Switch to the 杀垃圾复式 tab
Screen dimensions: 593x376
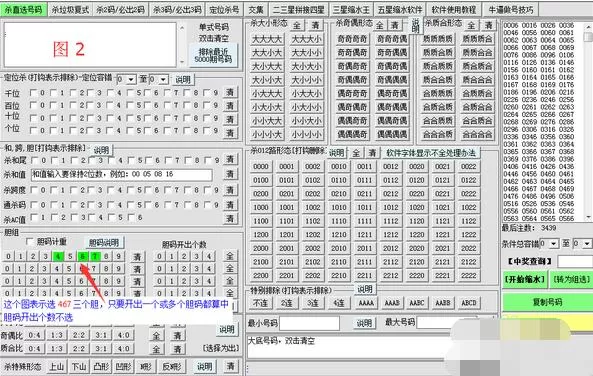point(70,9)
